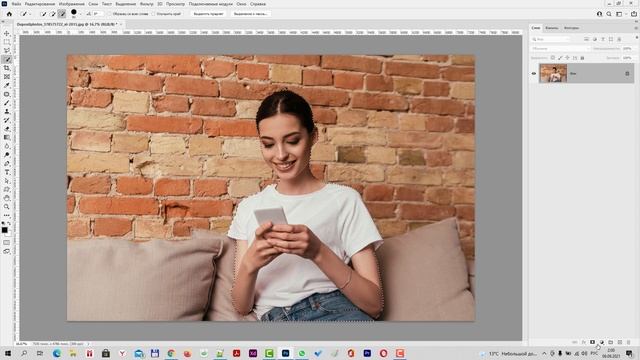The image size is (640, 360).
Task: Toggle lock transparent pixels in Layers panel
Action: [x=553, y=58]
